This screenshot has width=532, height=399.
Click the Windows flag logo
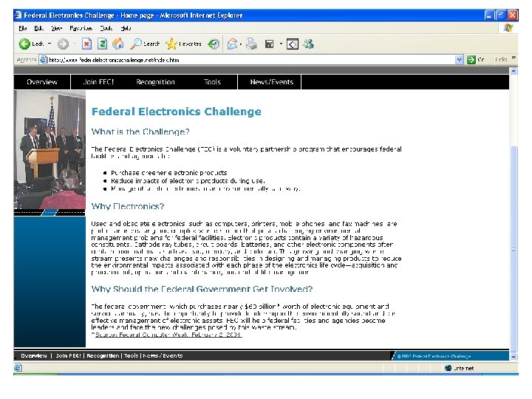pyautogui.click(x=508, y=28)
